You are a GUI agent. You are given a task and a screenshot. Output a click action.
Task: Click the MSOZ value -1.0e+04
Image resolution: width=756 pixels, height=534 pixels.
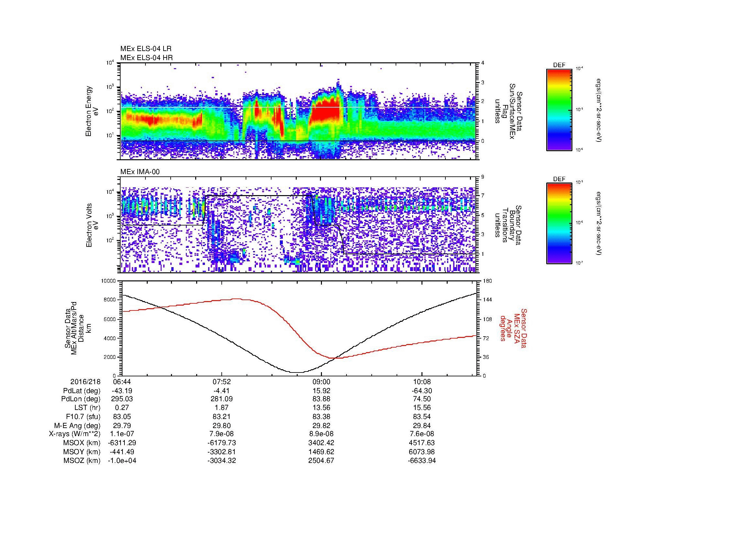point(122,461)
